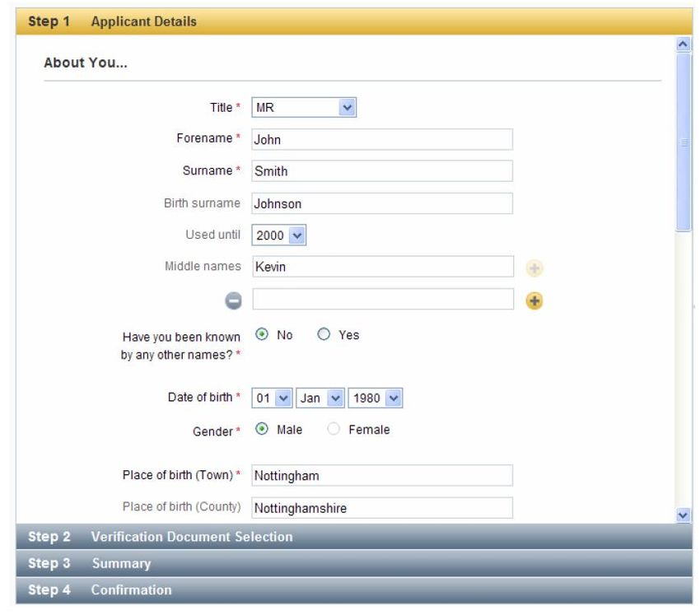Click scrollbar down arrow

click(683, 515)
